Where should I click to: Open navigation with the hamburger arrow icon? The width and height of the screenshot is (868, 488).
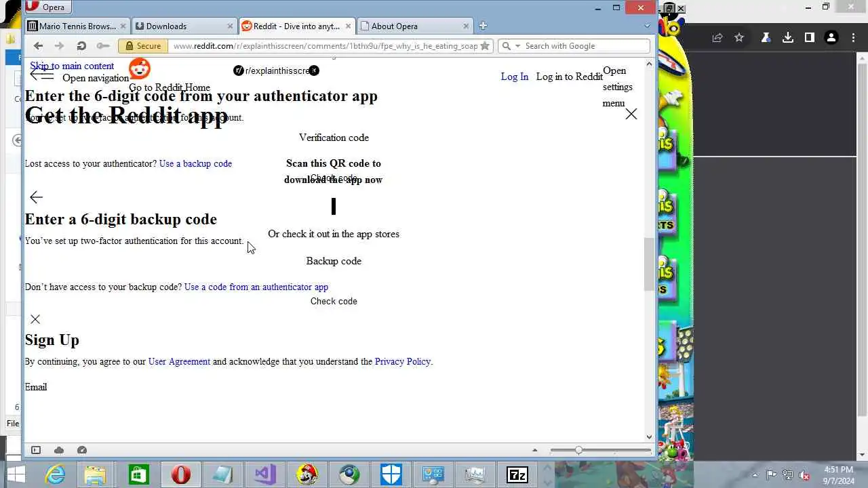point(41,75)
